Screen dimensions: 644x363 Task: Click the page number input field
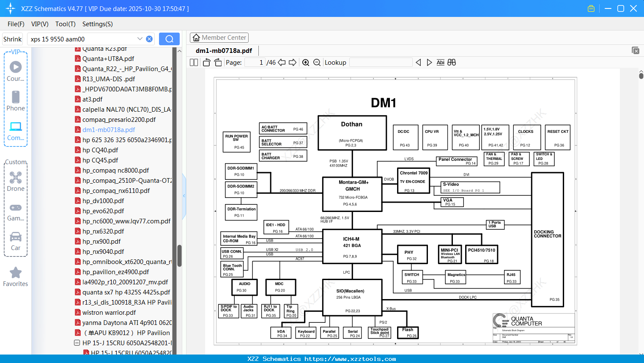[255, 62]
